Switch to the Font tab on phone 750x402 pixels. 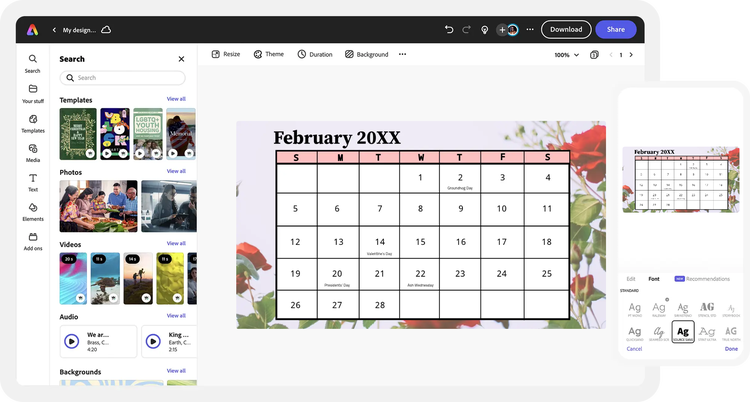(654, 279)
